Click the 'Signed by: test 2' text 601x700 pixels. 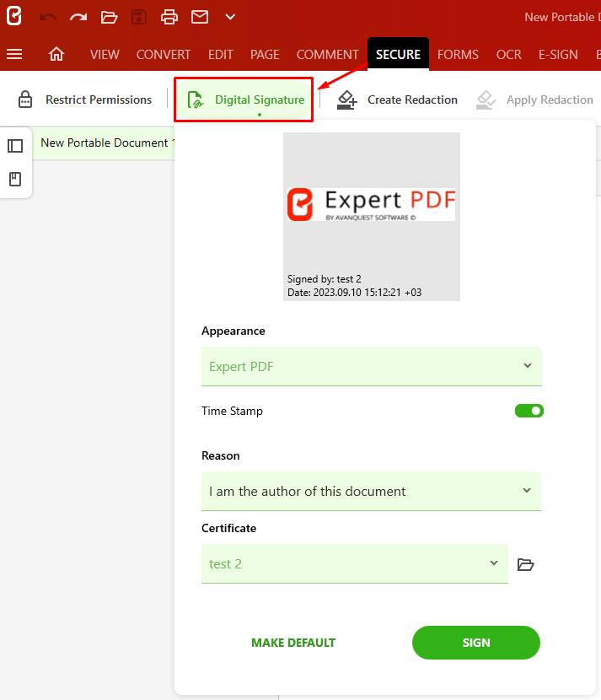(x=325, y=279)
